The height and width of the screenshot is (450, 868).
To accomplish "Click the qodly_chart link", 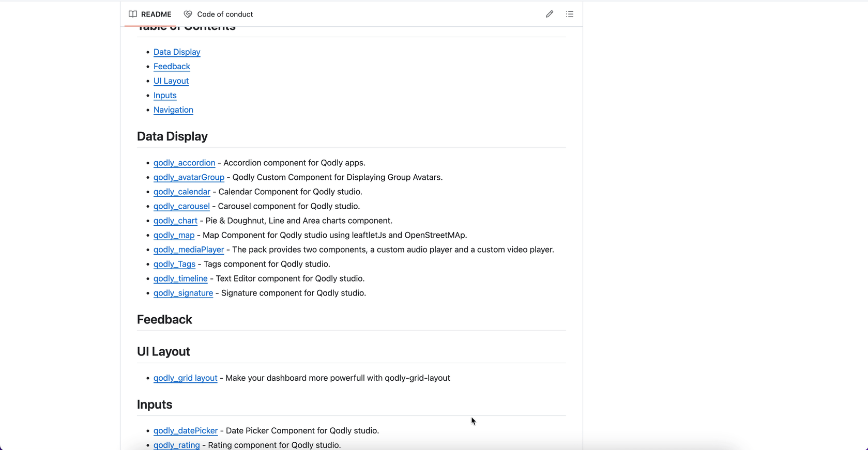I will (175, 221).
